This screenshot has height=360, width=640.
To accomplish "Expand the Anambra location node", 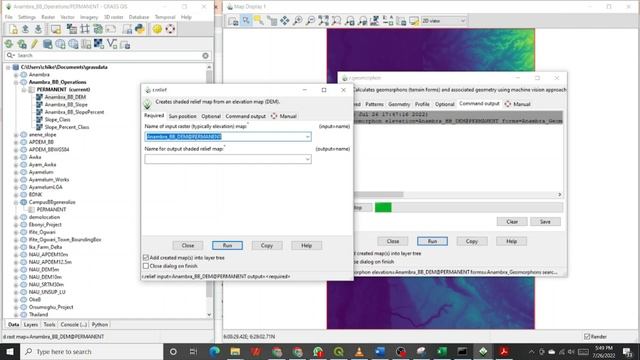I will pyautogui.click(x=16, y=75).
